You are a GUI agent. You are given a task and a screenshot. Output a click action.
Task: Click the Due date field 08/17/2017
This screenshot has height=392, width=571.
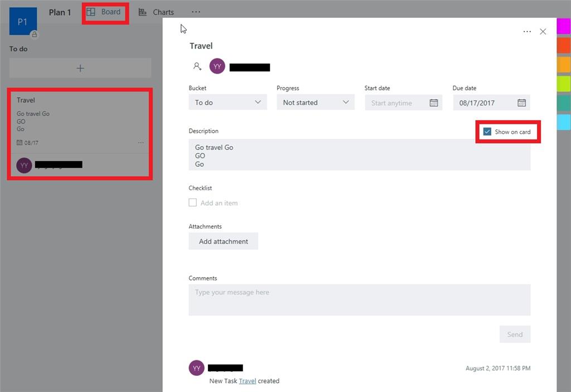click(x=491, y=103)
